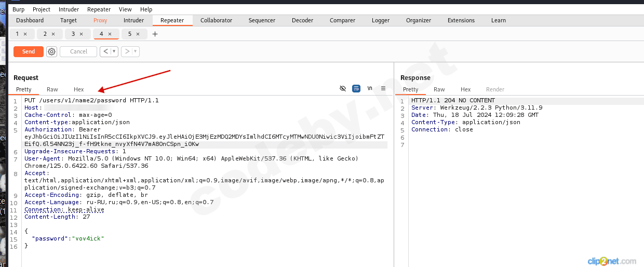Go back to previous request in history
Image resolution: width=644 pixels, height=267 pixels.
105,51
